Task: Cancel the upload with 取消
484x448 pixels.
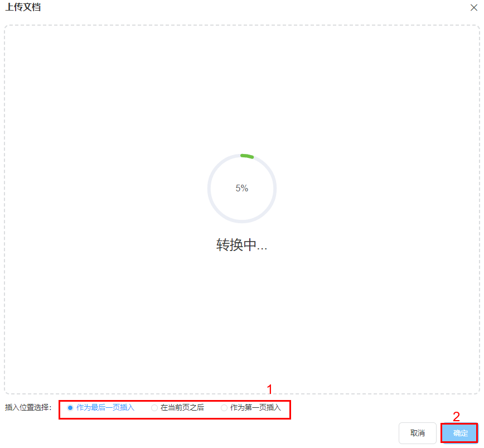Action: [x=417, y=433]
